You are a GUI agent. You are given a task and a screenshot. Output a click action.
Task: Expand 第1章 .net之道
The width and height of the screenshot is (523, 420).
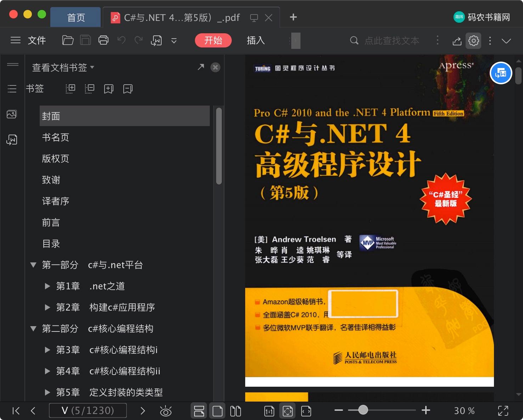pyautogui.click(x=47, y=286)
